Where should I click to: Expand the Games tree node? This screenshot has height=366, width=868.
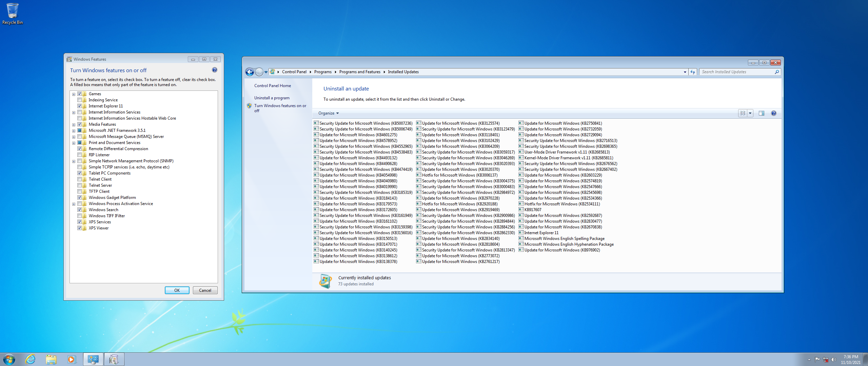point(74,94)
